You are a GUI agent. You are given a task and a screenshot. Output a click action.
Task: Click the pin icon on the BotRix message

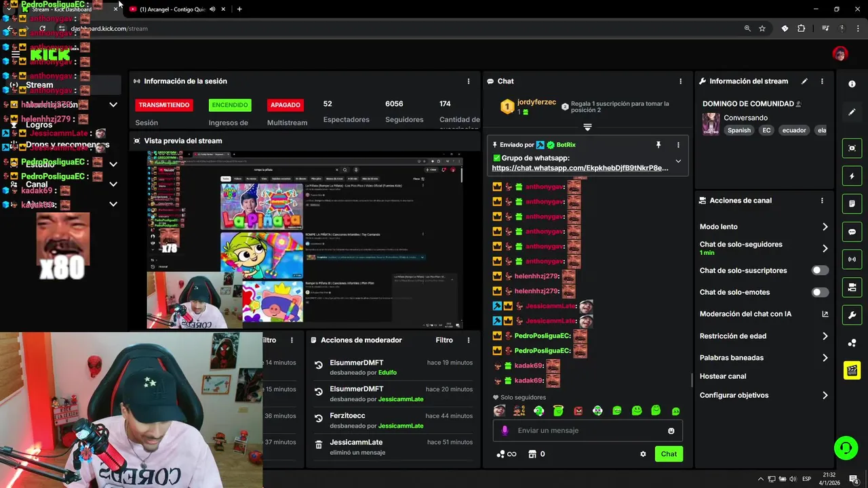pos(658,144)
